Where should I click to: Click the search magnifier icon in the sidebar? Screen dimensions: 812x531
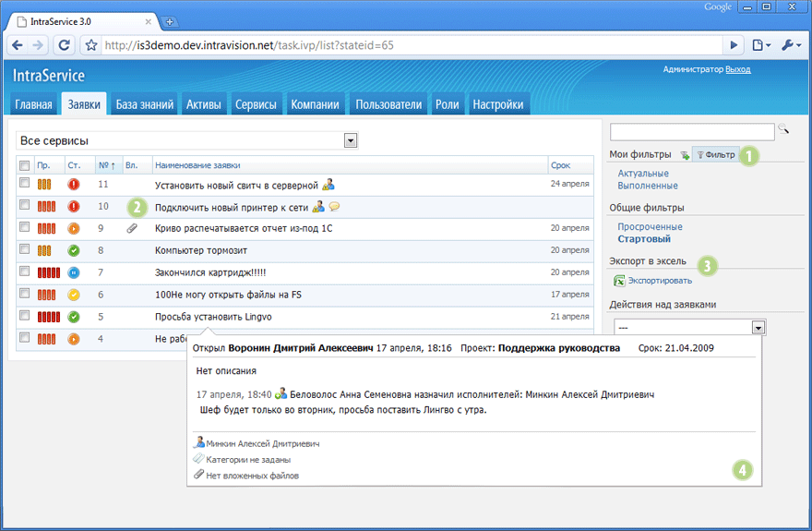(x=783, y=128)
